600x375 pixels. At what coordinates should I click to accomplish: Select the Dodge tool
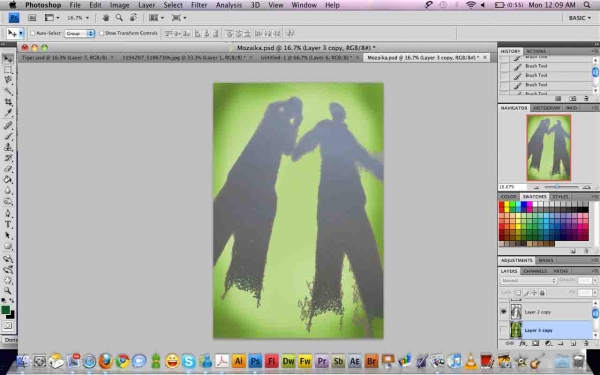tap(8, 201)
